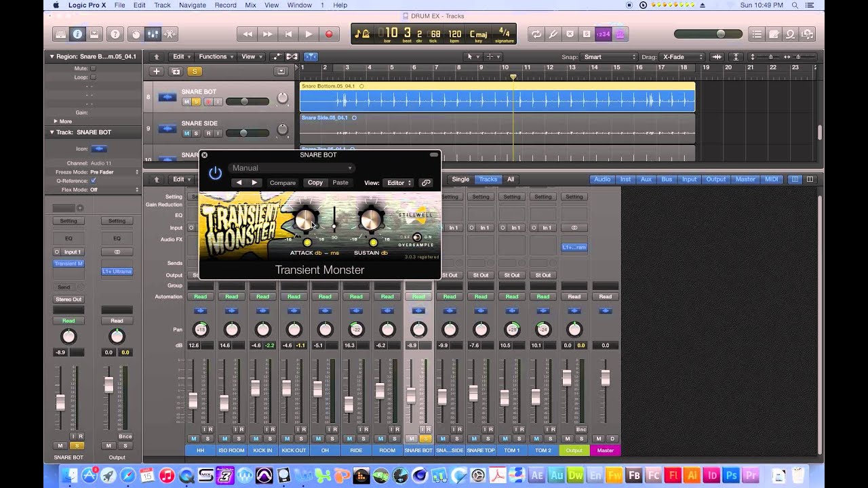Open the Freeze Mode Pre Fader dropdown
The image size is (868, 488).
(114, 172)
